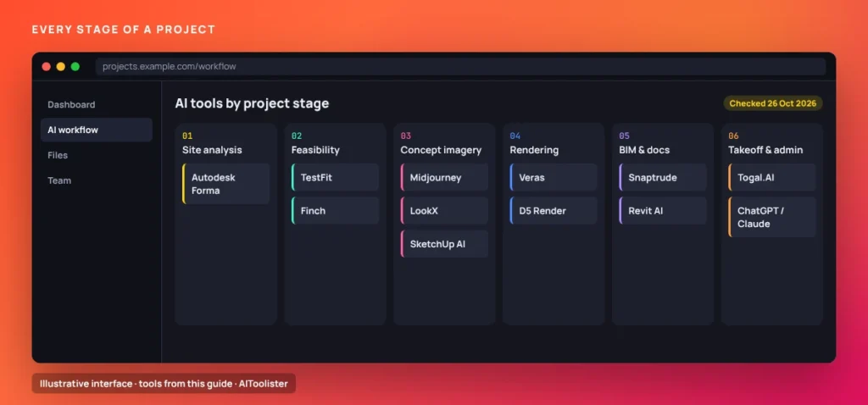Click the Rendering column heading
Image resolution: width=868 pixels, height=405 pixels.
pyautogui.click(x=534, y=150)
